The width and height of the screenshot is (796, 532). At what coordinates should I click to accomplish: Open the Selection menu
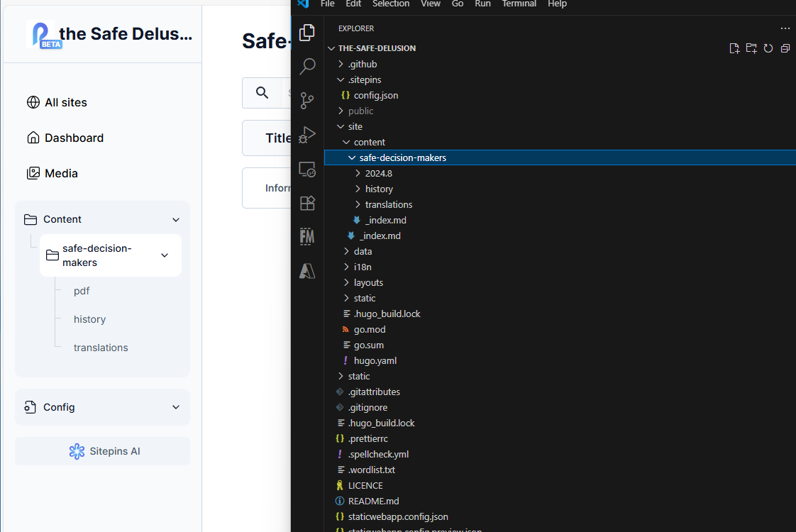click(391, 4)
